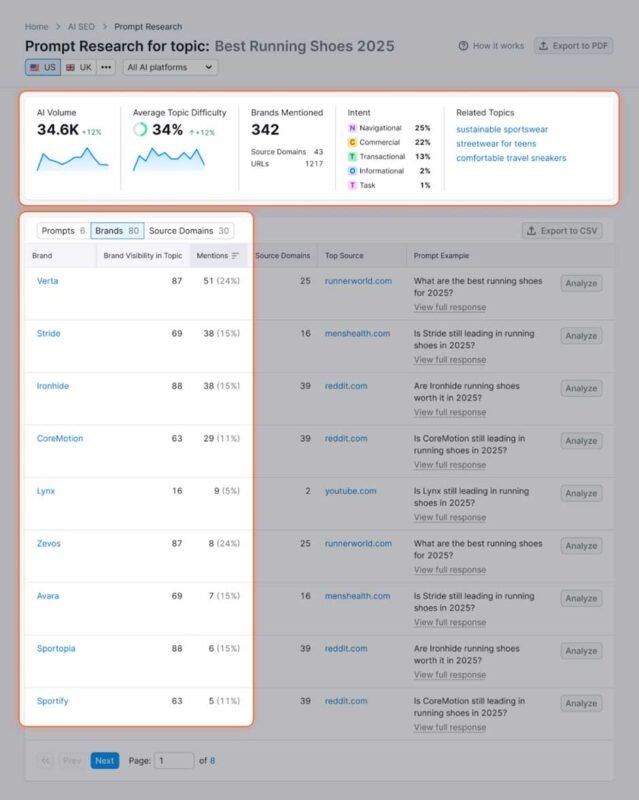
Task: Expand the All AI platforms dropdown
Action: (x=169, y=67)
